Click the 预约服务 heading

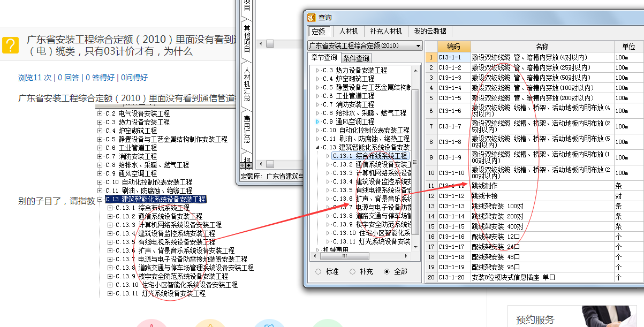point(535,320)
